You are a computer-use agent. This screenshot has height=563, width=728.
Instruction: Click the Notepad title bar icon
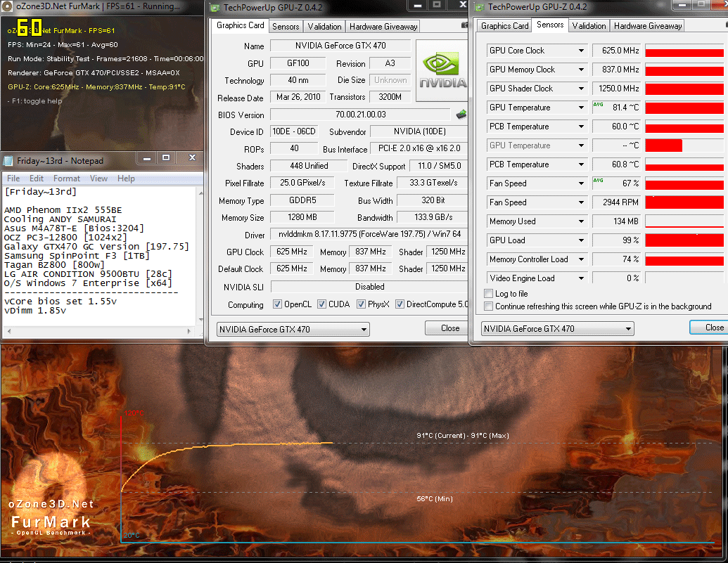8,160
